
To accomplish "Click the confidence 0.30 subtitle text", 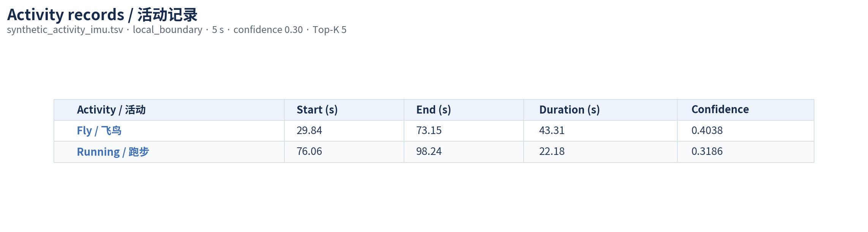I will [x=268, y=30].
